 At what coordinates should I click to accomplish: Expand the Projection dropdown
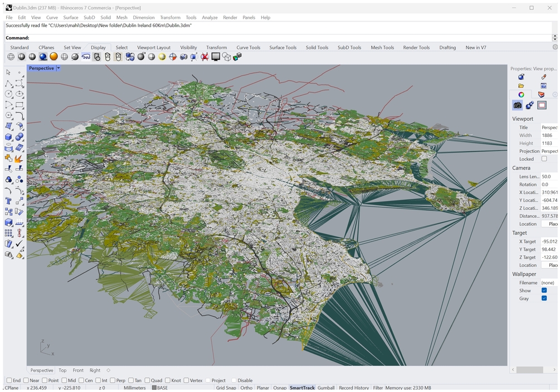click(549, 151)
